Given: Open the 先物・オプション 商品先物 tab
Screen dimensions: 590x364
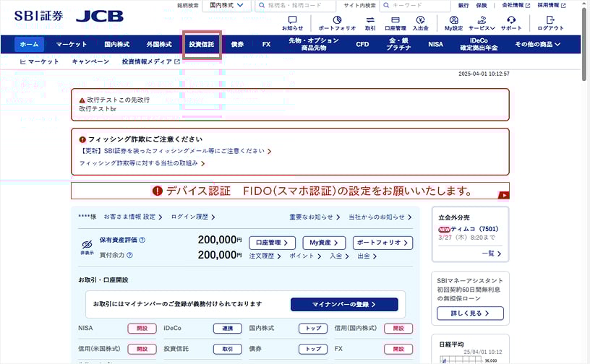Looking at the screenshot, I should pos(314,44).
